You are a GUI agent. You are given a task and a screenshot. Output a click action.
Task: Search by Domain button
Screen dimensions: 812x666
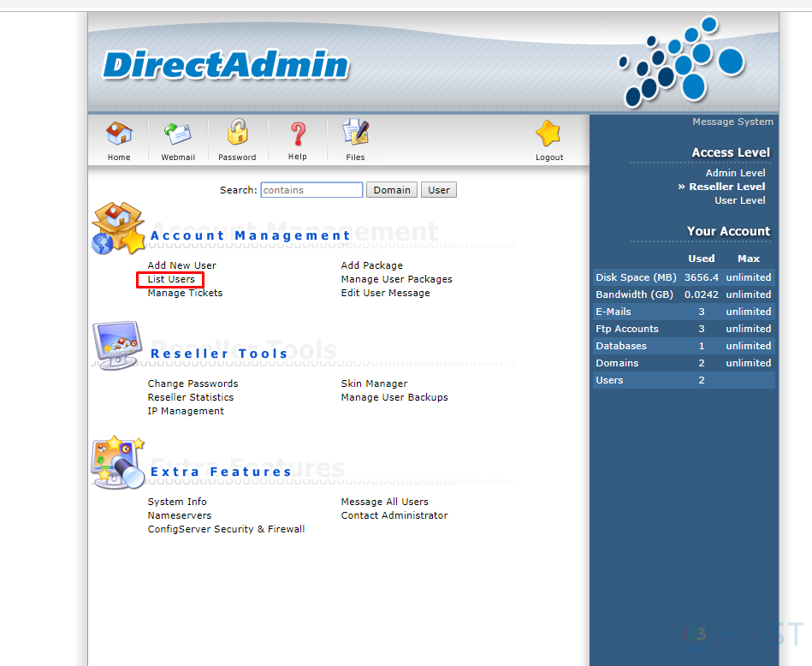(392, 190)
